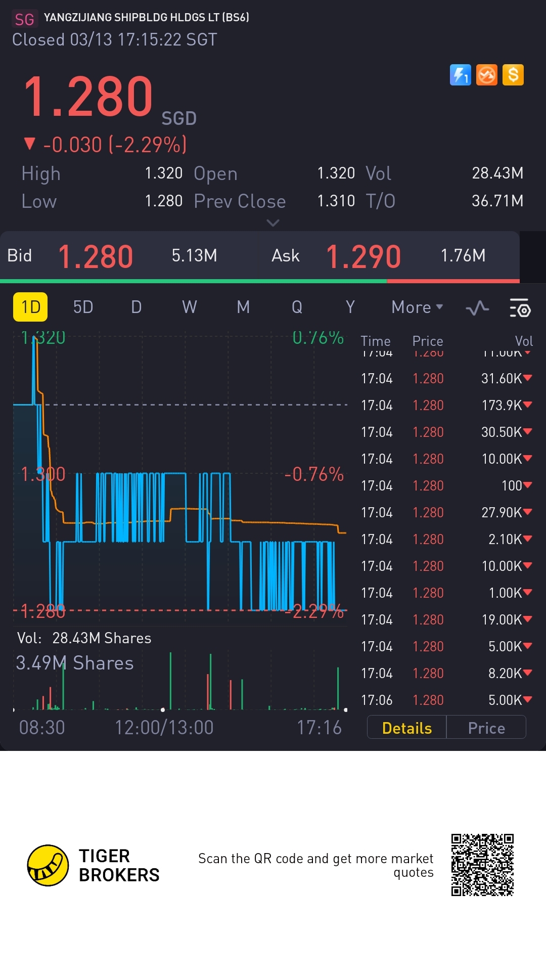This screenshot has width=546, height=980.
Task: Tap the T/O 36.71M value
Action: (x=497, y=201)
